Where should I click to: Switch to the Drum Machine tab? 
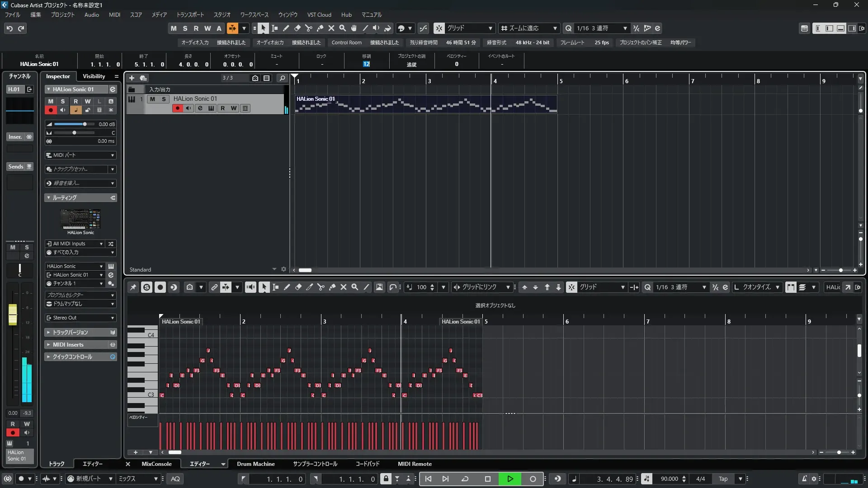coord(255,464)
